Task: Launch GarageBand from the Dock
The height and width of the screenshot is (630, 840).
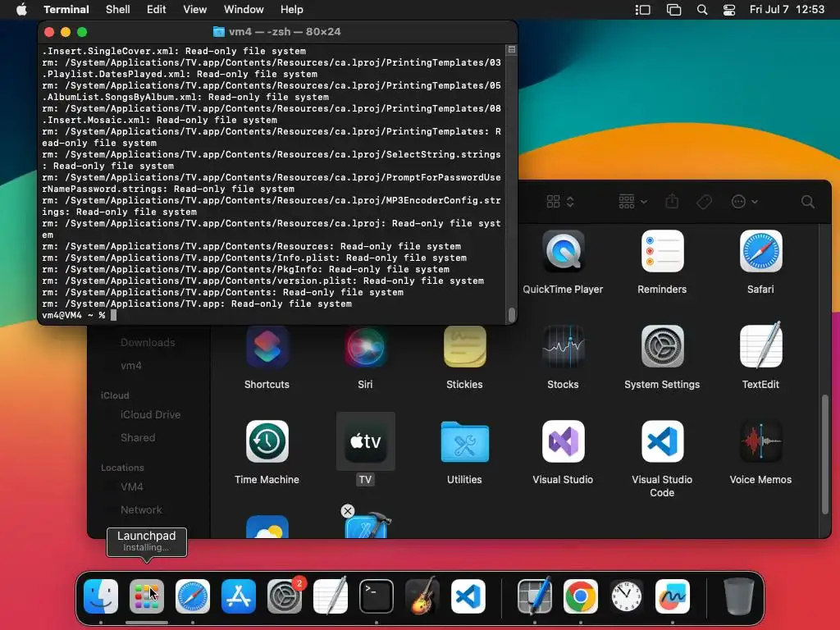Action: coord(422,596)
